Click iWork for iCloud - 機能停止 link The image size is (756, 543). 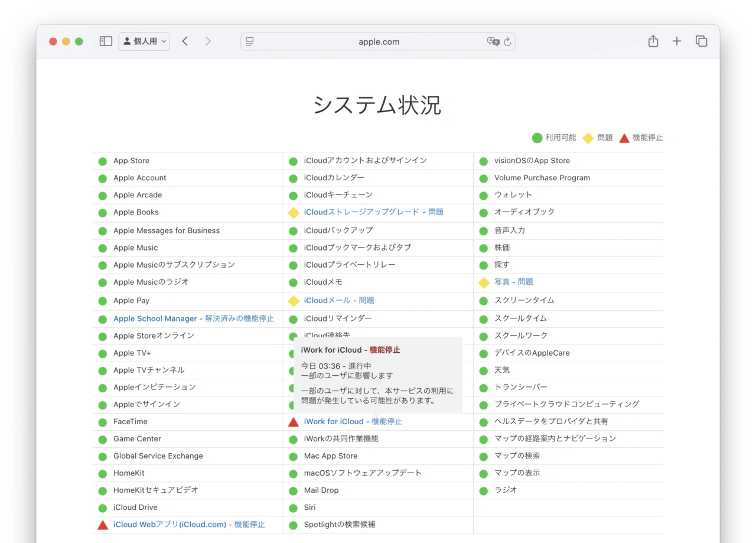click(353, 422)
